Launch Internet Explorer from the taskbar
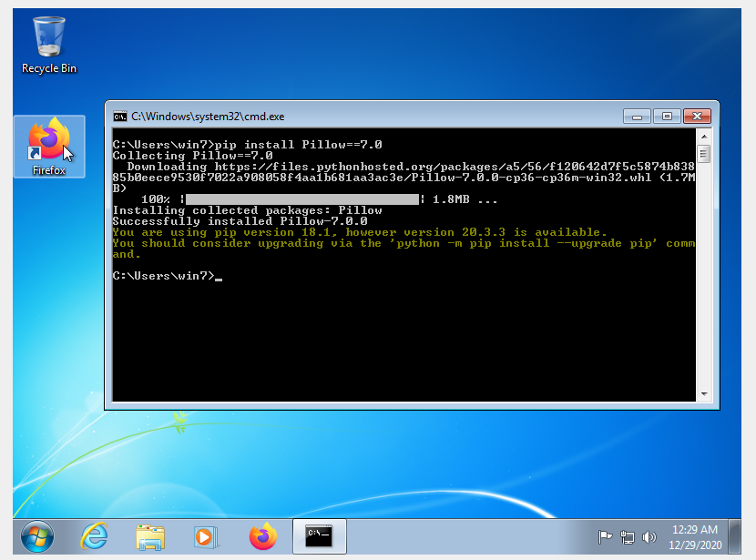Viewport: 756px width, 560px height. point(94,536)
